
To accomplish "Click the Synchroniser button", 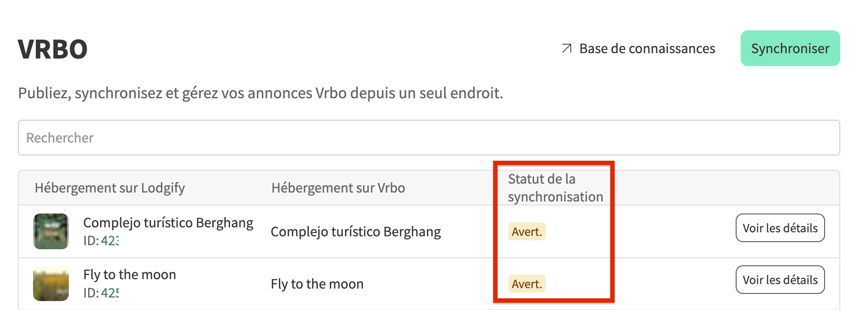I will point(790,48).
